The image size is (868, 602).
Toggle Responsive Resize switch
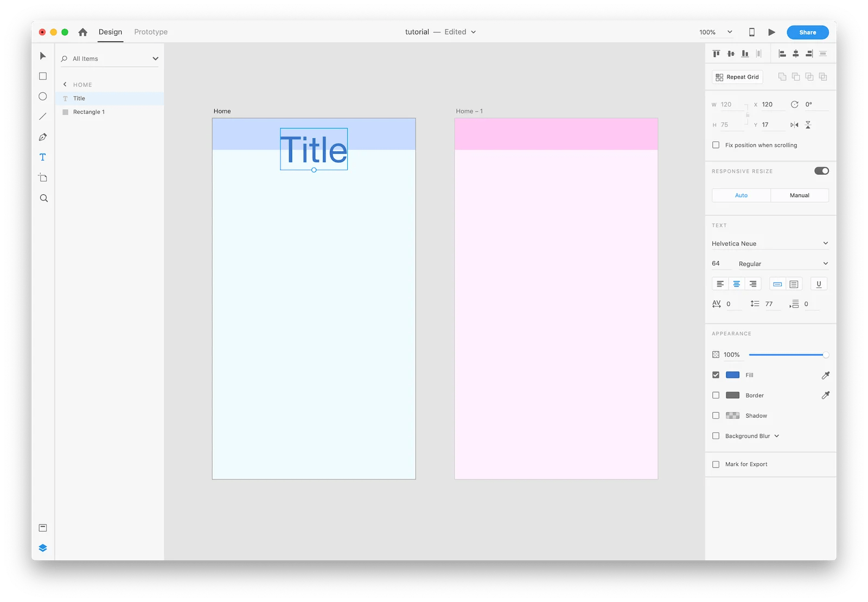pyautogui.click(x=821, y=171)
